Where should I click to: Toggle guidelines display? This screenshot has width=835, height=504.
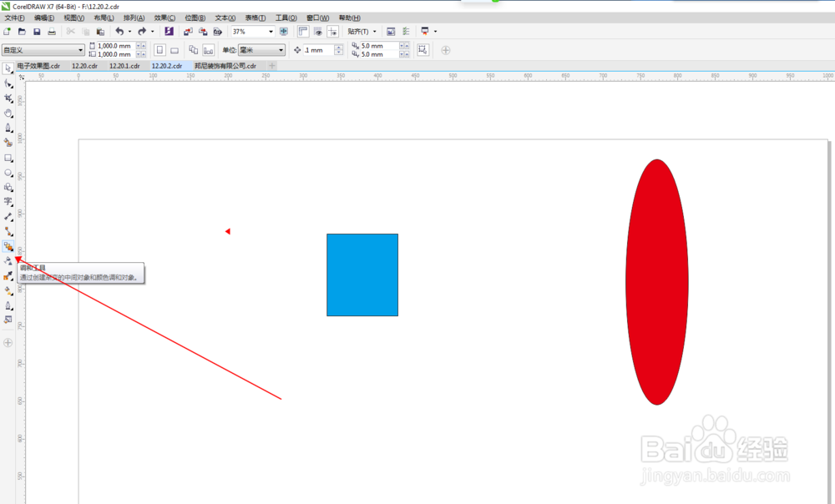click(333, 32)
